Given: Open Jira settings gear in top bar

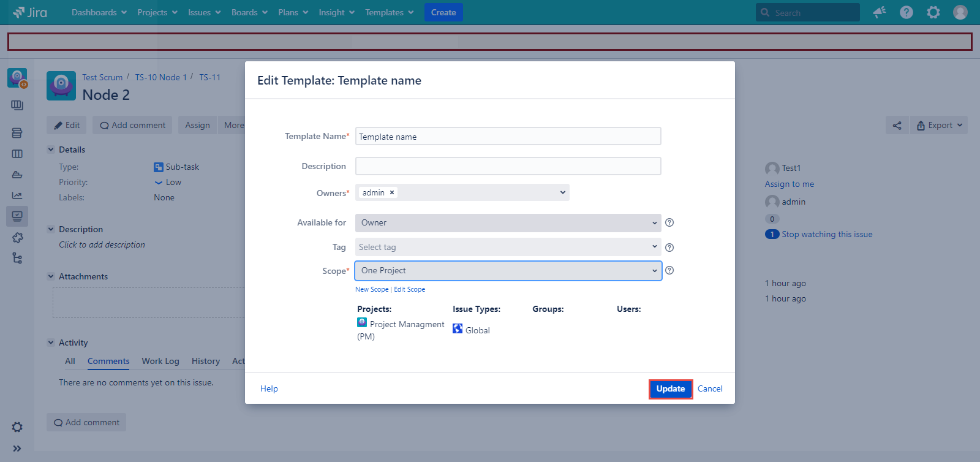Looking at the screenshot, I should point(933,12).
